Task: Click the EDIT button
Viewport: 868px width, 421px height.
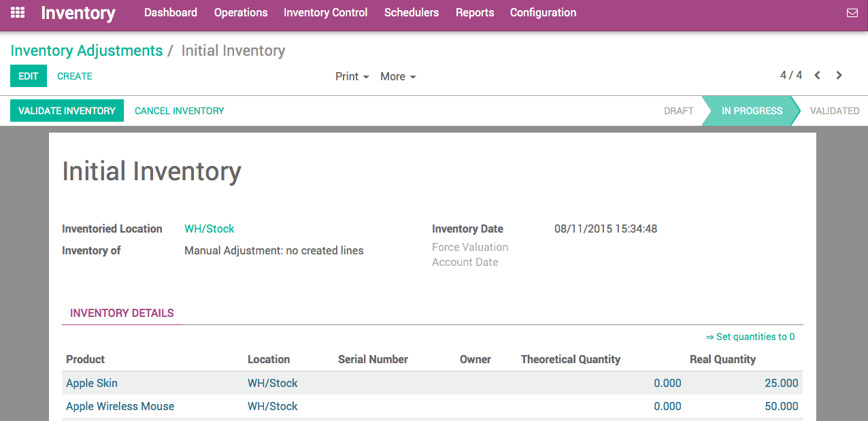Action: [28, 75]
